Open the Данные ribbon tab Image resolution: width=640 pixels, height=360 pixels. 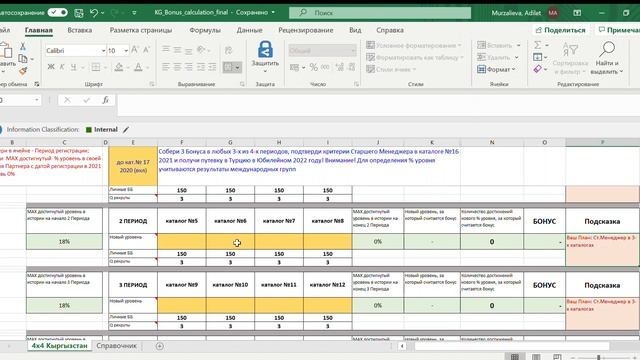click(x=249, y=30)
